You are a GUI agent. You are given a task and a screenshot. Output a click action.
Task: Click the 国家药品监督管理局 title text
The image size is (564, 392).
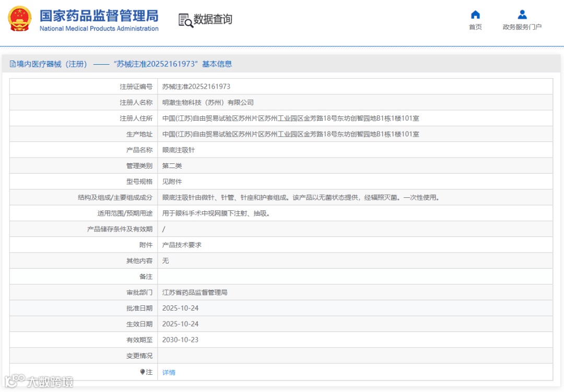pos(99,16)
